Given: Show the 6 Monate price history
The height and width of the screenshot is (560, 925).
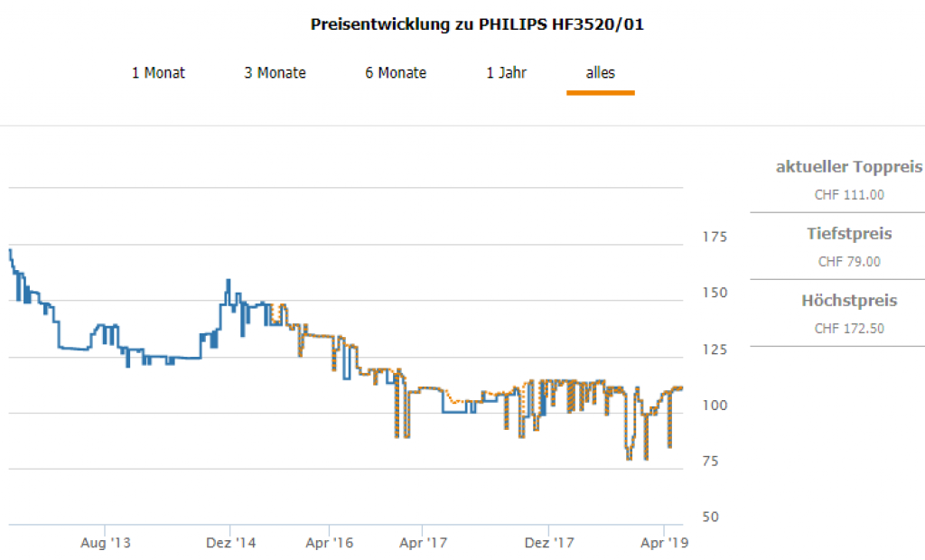Looking at the screenshot, I should pos(396,73).
